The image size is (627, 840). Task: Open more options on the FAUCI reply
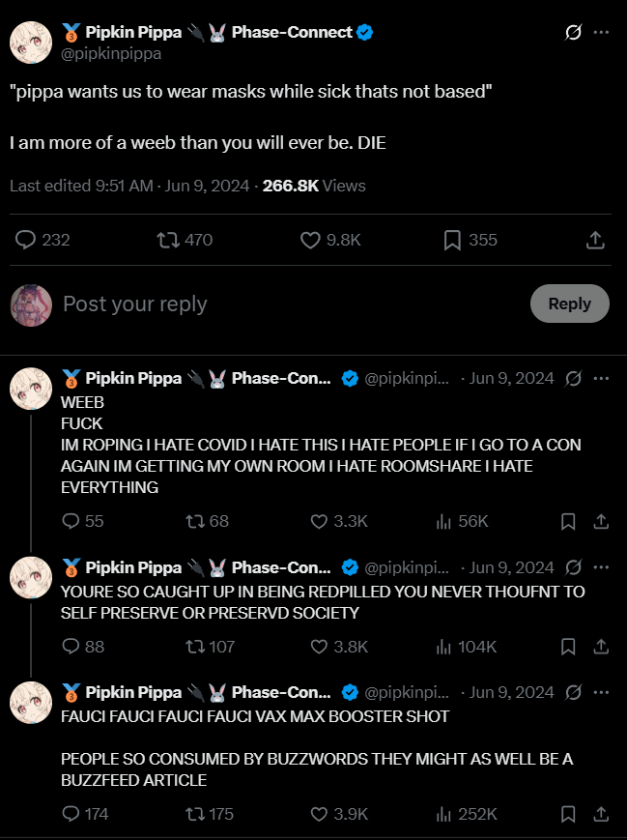(x=601, y=692)
